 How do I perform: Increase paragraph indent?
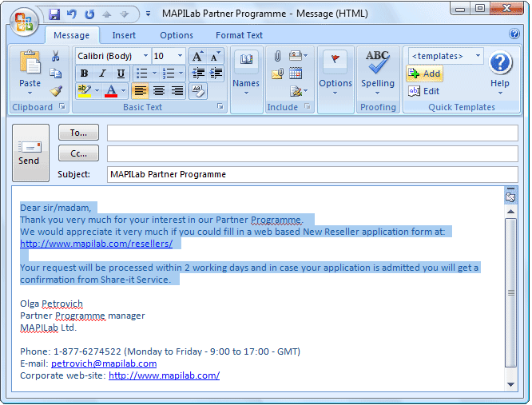tap(216, 73)
